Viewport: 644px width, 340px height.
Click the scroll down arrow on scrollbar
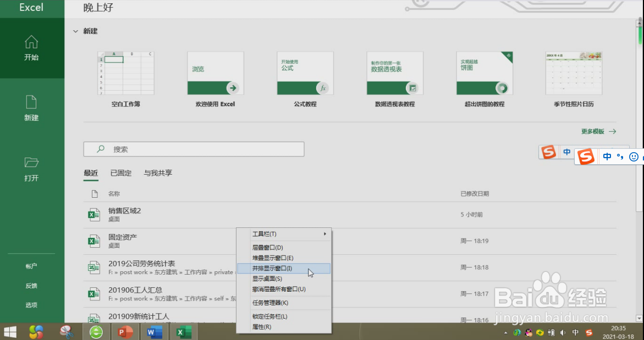(640, 319)
